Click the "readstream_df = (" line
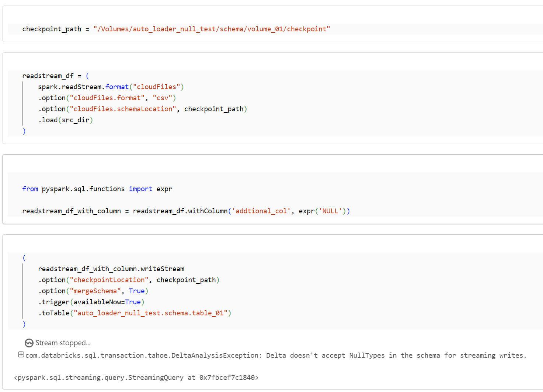This screenshot has height=392, width=543. tap(56, 76)
